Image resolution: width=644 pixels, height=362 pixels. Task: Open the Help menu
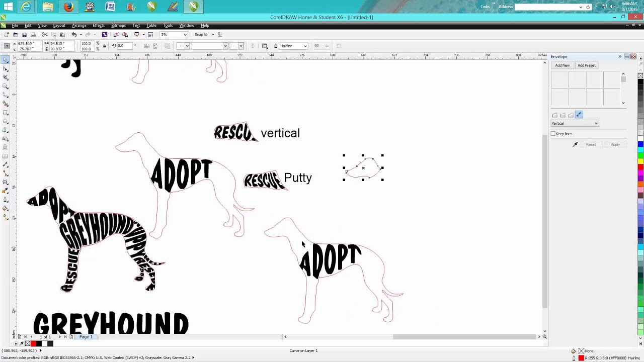pyautogui.click(x=205, y=26)
